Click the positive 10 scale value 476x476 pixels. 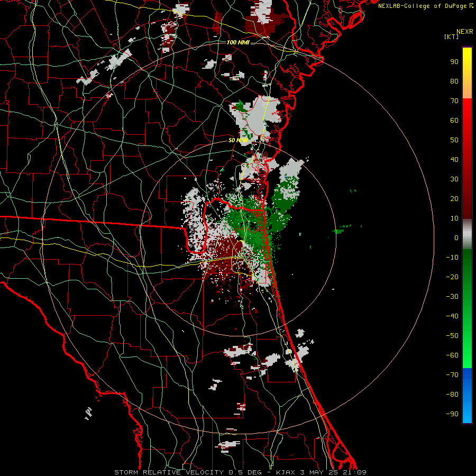coord(454,218)
